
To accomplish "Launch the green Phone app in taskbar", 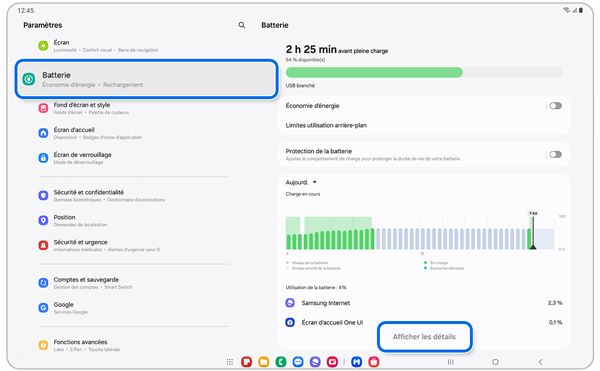I will pos(281,361).
